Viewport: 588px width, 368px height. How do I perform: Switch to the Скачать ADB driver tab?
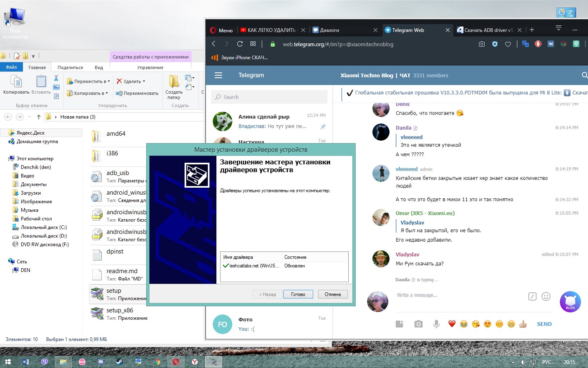(488, 30)
